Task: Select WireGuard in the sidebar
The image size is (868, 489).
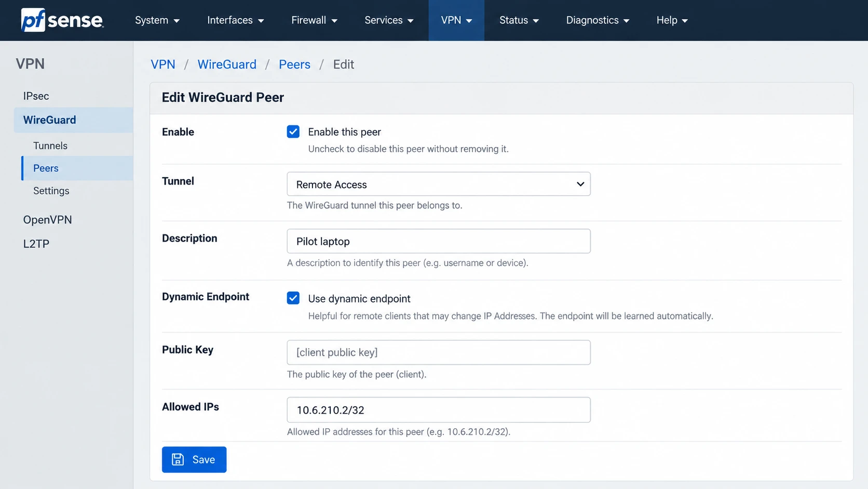Action: [73, 120]
